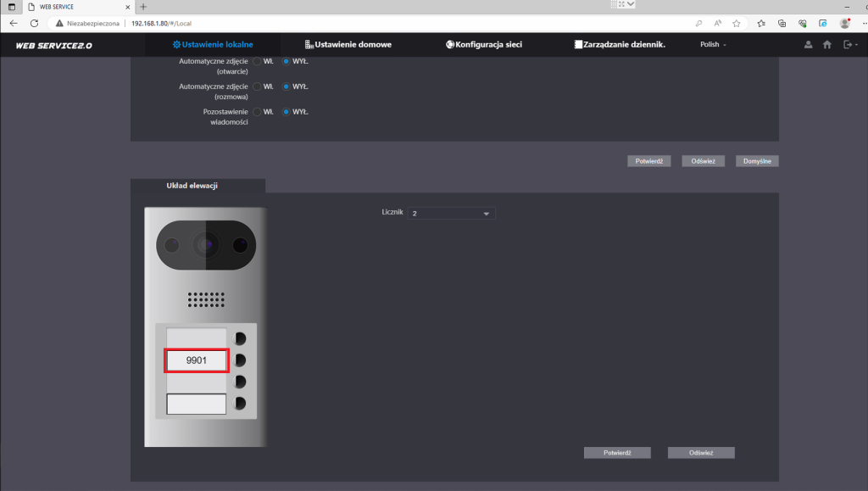The image size is (868, 491).
Task: Turn on Pozostawienie wiadomości Wł. option
Action: click(x=257, y=112)
